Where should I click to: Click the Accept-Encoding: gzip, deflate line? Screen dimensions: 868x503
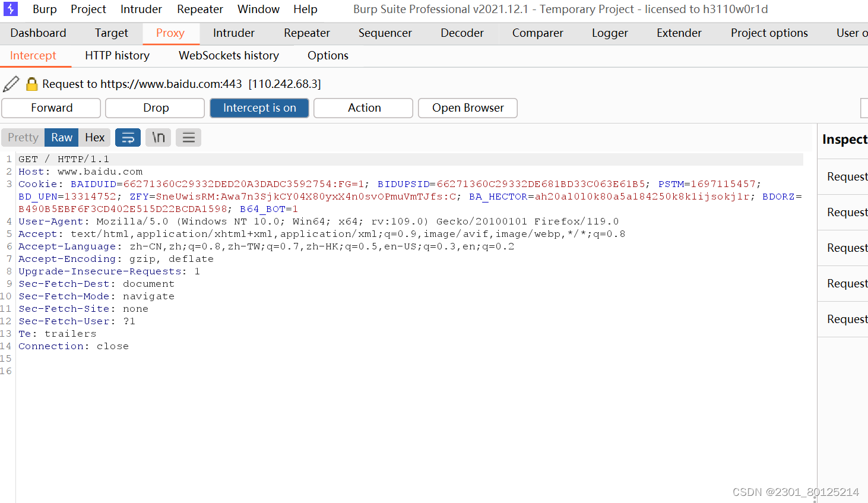point(116,259)
